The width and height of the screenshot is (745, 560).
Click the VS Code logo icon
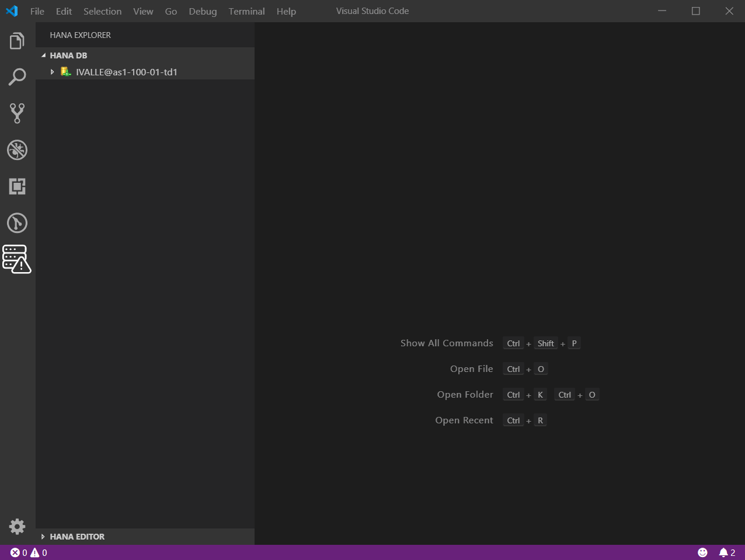click(12, 11)
